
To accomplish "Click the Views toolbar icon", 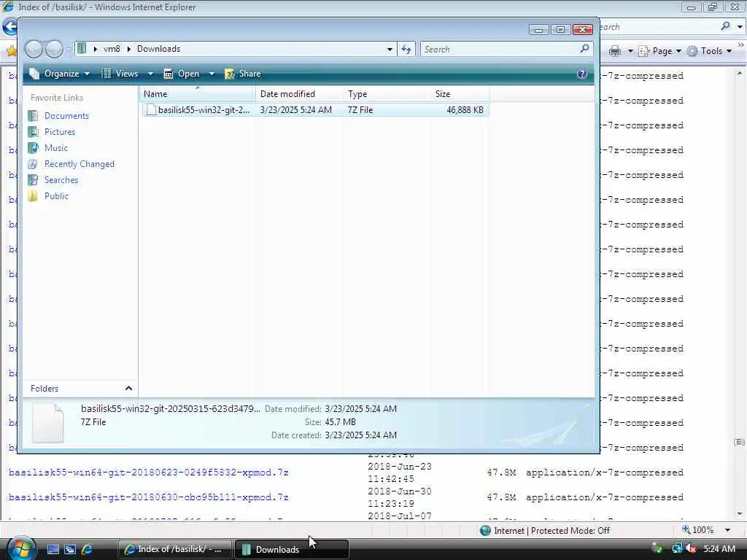I will pyautogui.click(x=107, y=74).
